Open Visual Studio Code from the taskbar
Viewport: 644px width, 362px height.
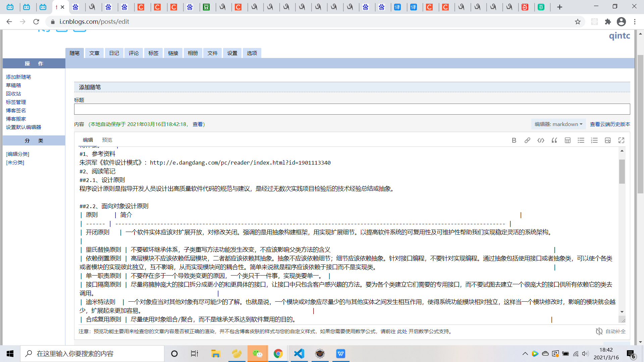pyautogui.click(x=299, y=354)
